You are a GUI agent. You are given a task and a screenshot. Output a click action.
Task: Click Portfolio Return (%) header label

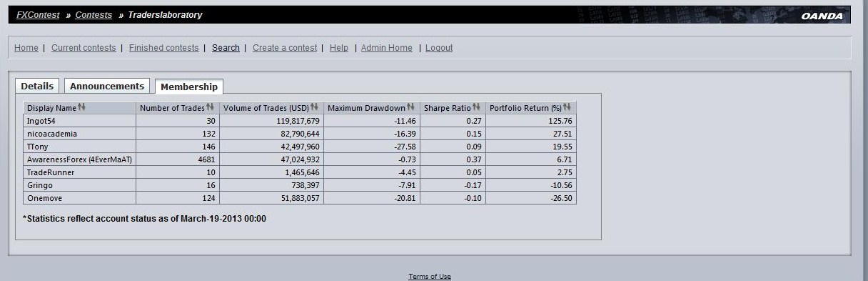coord(525,108)
